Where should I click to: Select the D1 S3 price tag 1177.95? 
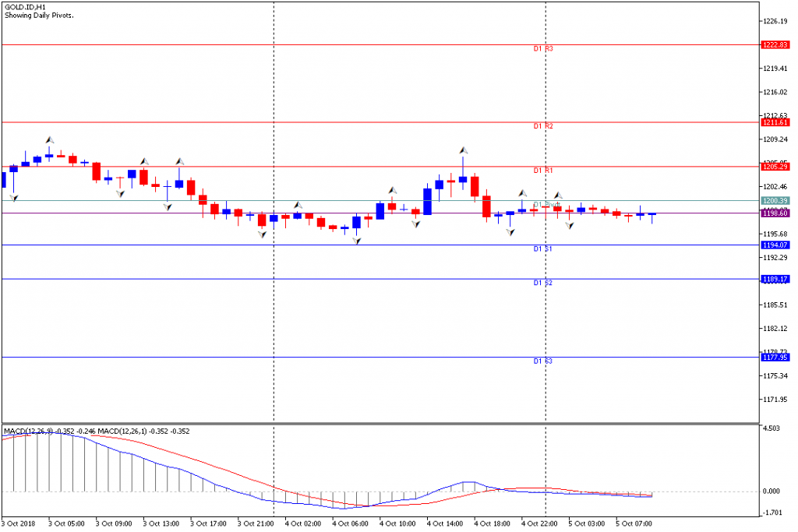coord(775,358)
